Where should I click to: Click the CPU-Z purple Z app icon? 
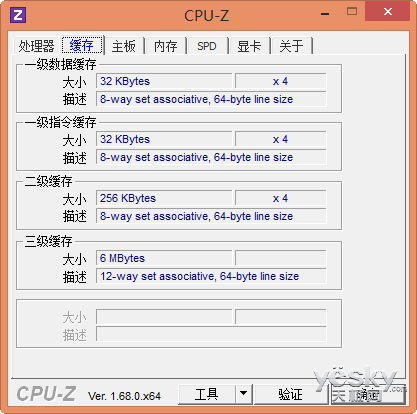[18, 15]
